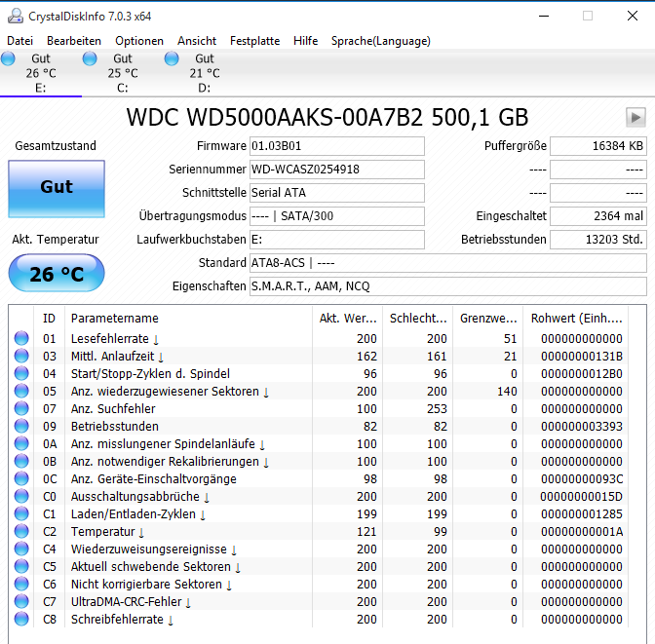Select the status orb for row 03 Mittl. Anlaufzeit

(21, 356)
